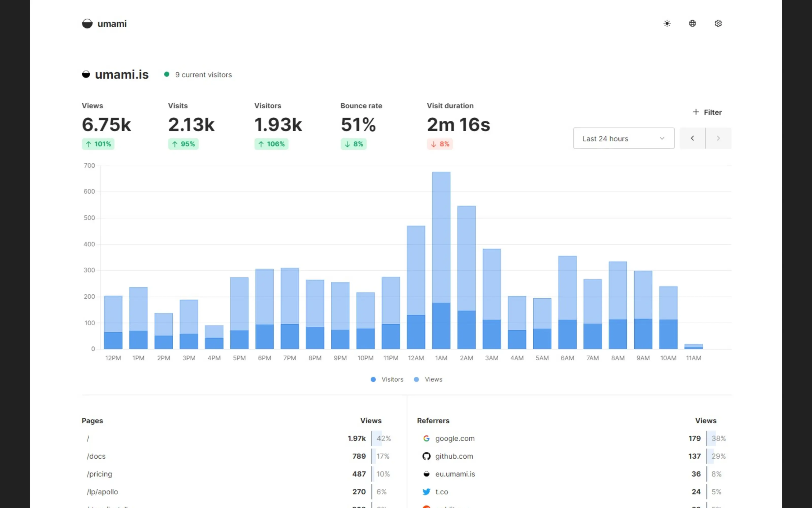Click the 12AM bar in the chart
The height and width of the screenshot is (508, 812).
tap(416, 287)
